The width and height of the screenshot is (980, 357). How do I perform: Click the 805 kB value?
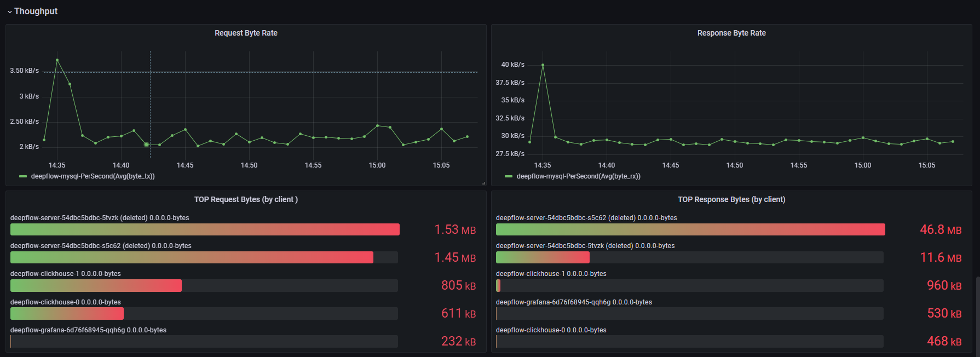tap(458, 285)
